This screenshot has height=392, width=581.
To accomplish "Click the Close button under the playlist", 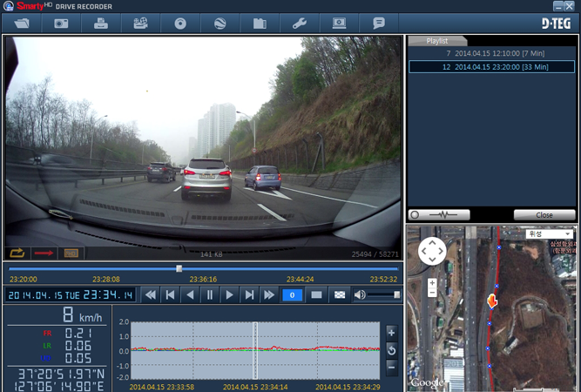I will click(x=544, y=215).
